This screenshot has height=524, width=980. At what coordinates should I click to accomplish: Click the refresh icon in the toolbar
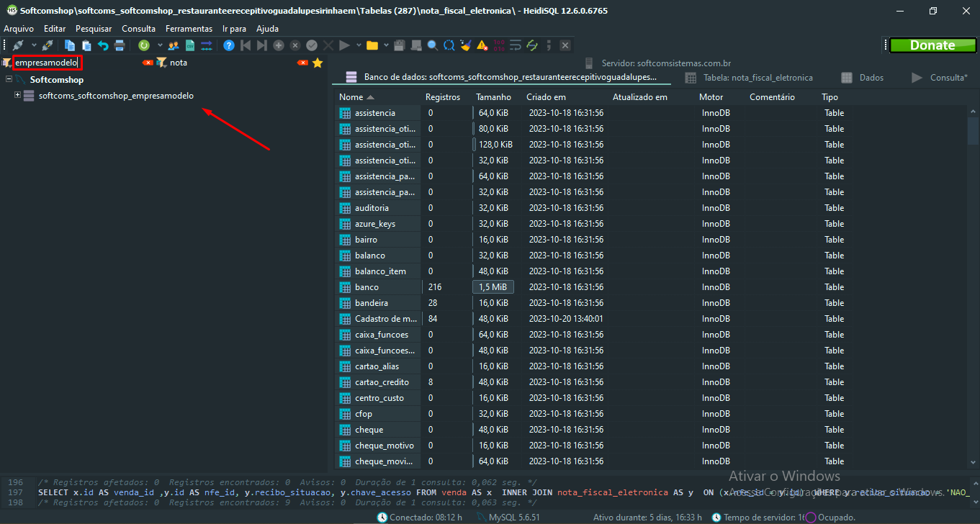tap(143, 45)
